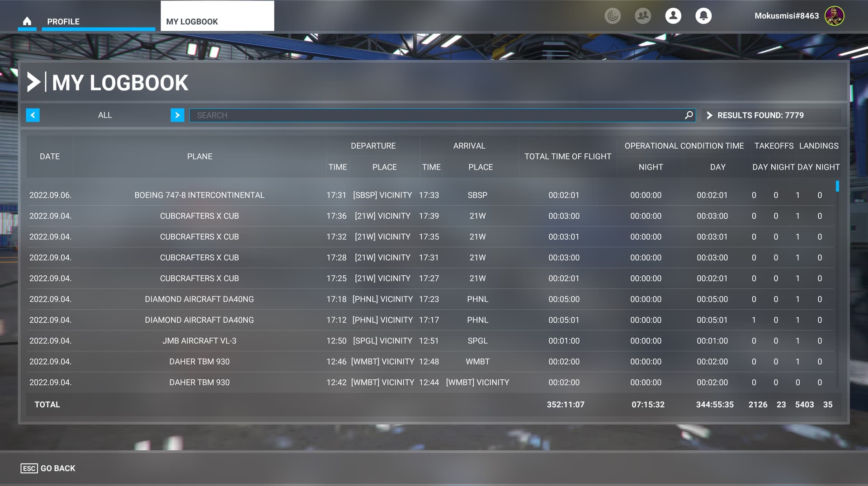Switch to the MY LOGBOOK tab
The width and height of the screenshot is (868, 486).
pyautogui.click(x=192, y=21)
